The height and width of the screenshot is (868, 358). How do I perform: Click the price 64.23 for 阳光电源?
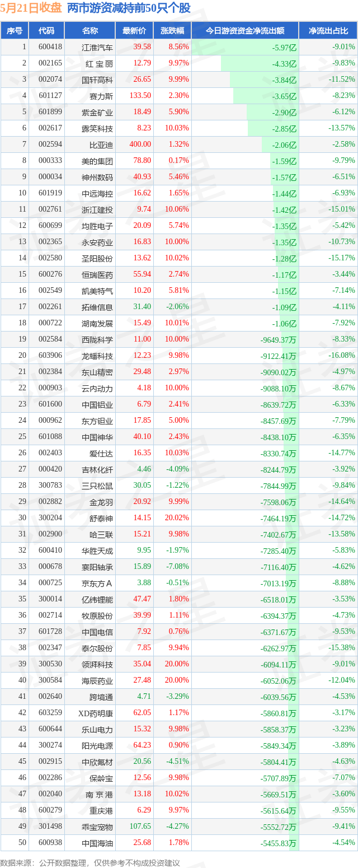(143, 745)
